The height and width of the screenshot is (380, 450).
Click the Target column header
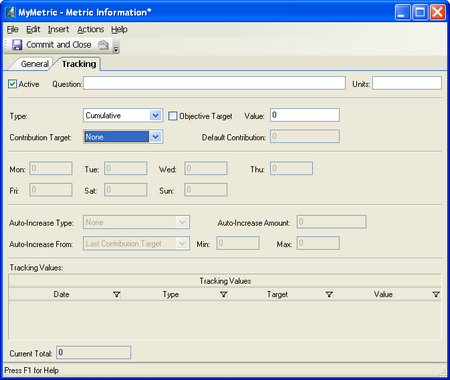[277, 294]
